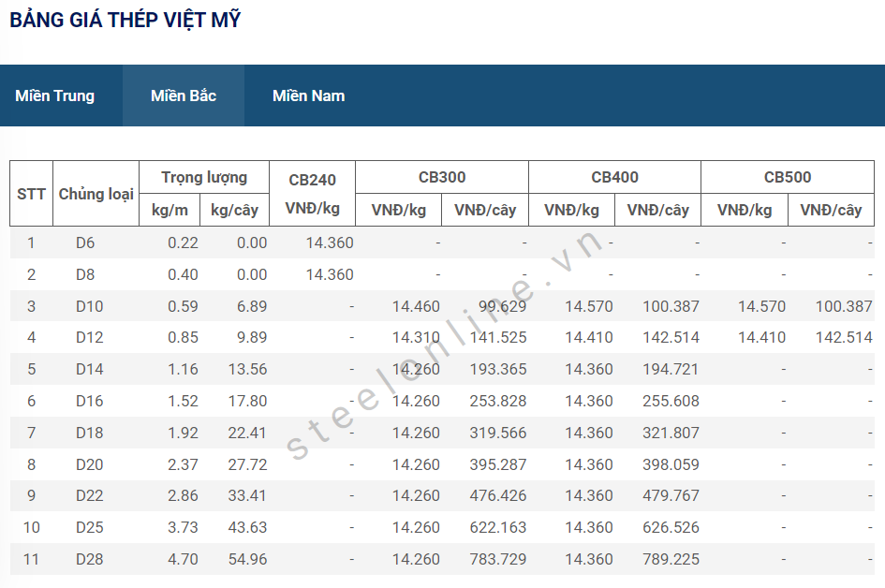Open the Miền Nam tab
Image resolution: width=885 pixels, height=588 pixels.
(x=309, y=96)
